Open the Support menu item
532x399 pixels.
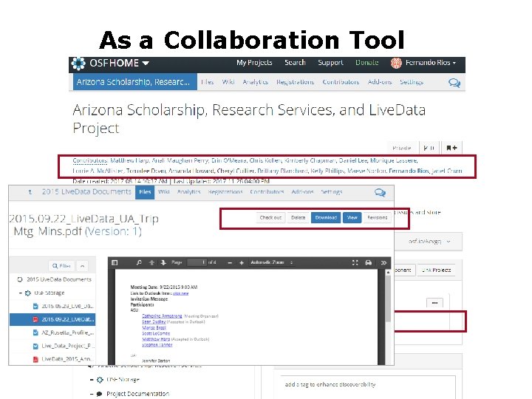(x=330, y=63)
